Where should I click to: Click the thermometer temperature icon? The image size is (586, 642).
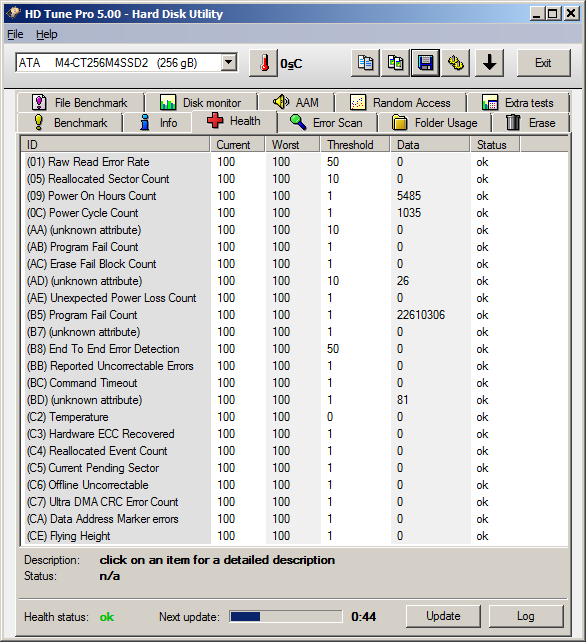264,63
